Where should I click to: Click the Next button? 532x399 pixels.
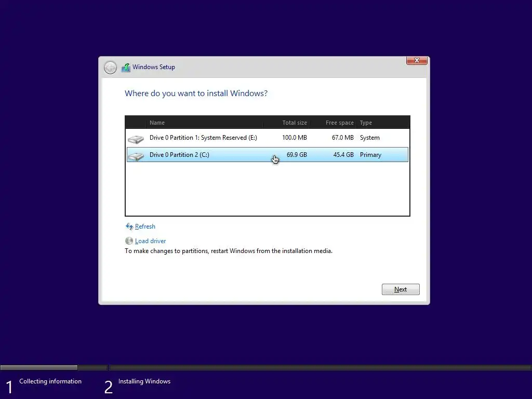pyautogui.click(x=401, y=289)
